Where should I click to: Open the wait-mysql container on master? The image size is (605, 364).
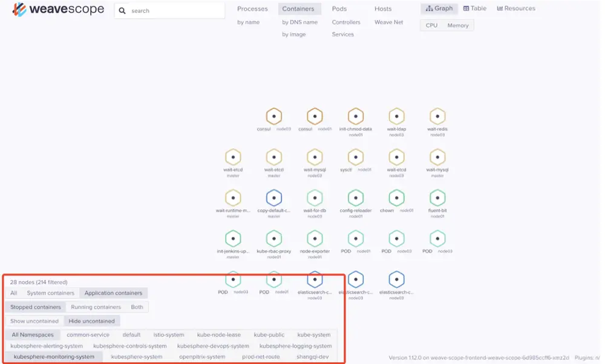click(437, 157)
